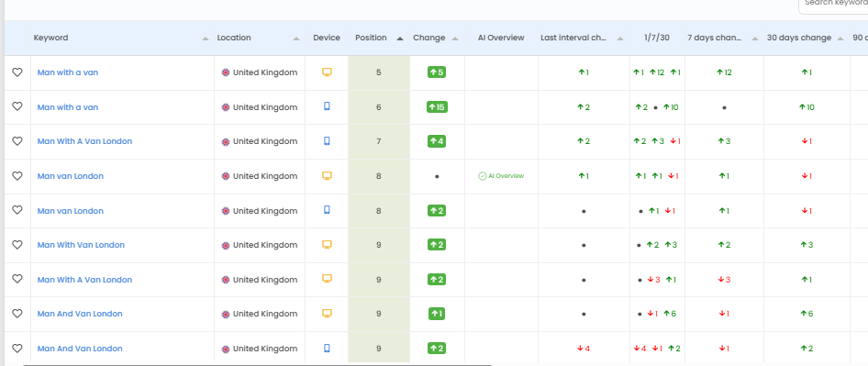The height and width of the screenshot is (366, 868).
Task: Open desktop 'Man van London' keyword link
Action: (x=71, y=176)
